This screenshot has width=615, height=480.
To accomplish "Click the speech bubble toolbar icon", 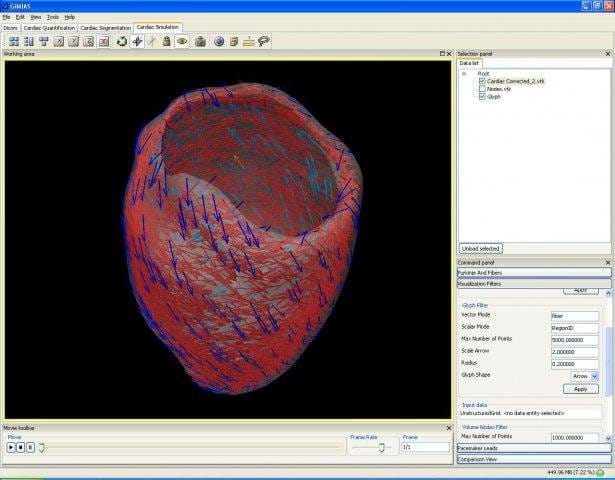I will click(x=264, y=41).
